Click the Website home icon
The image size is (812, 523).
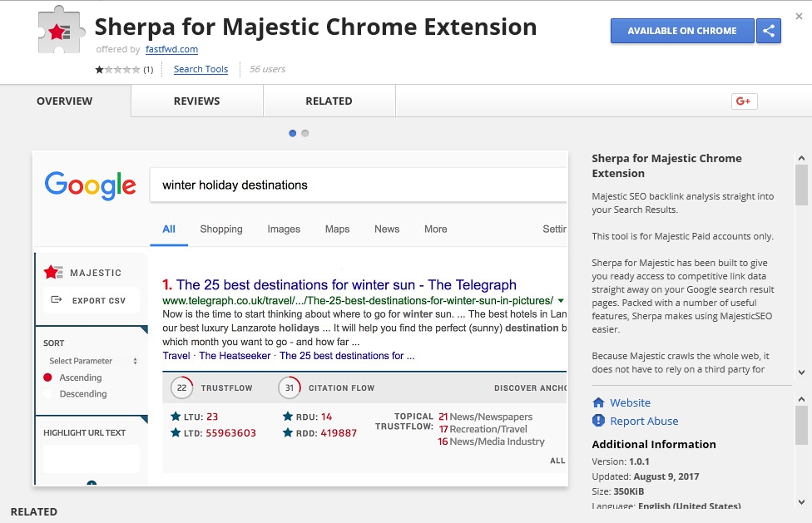[x=598, y=402]
